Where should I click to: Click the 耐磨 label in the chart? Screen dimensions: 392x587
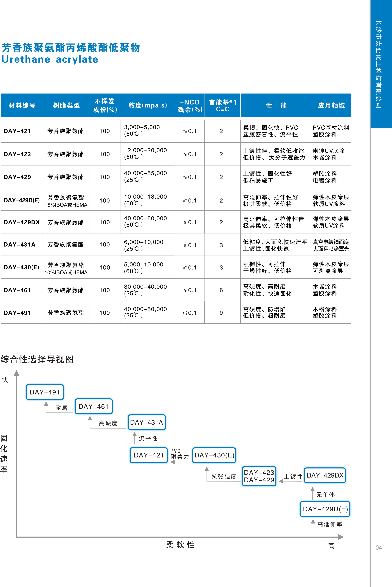tap(61, 408)
